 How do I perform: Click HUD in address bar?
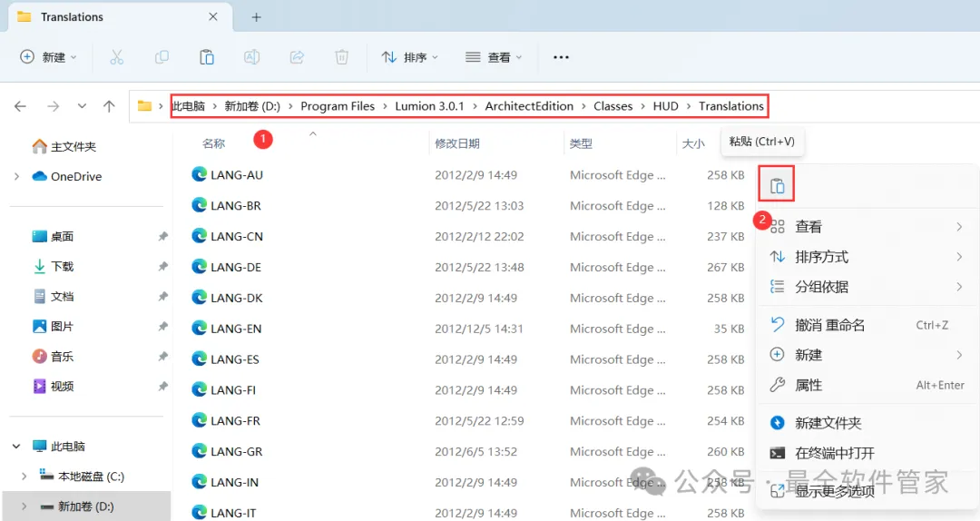(x=666, y=106)
